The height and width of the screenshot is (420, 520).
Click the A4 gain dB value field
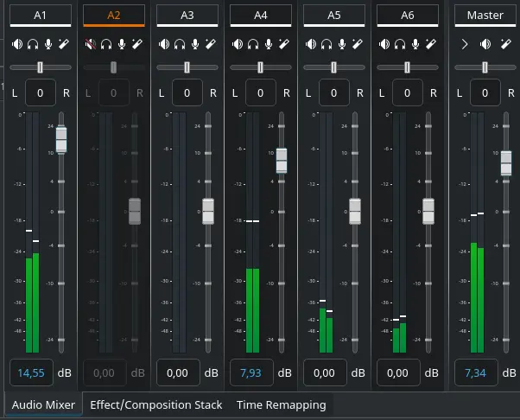click(x=251, y=372)
